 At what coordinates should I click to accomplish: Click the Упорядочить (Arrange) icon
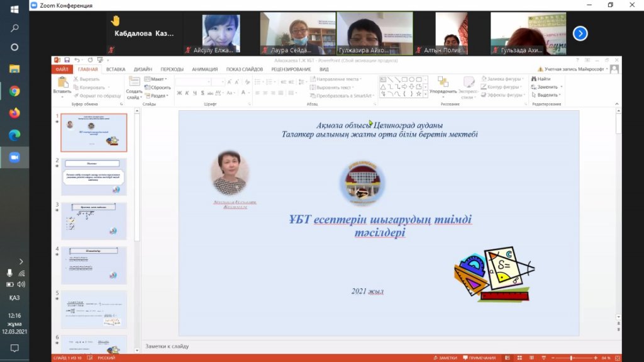point(443,82)
